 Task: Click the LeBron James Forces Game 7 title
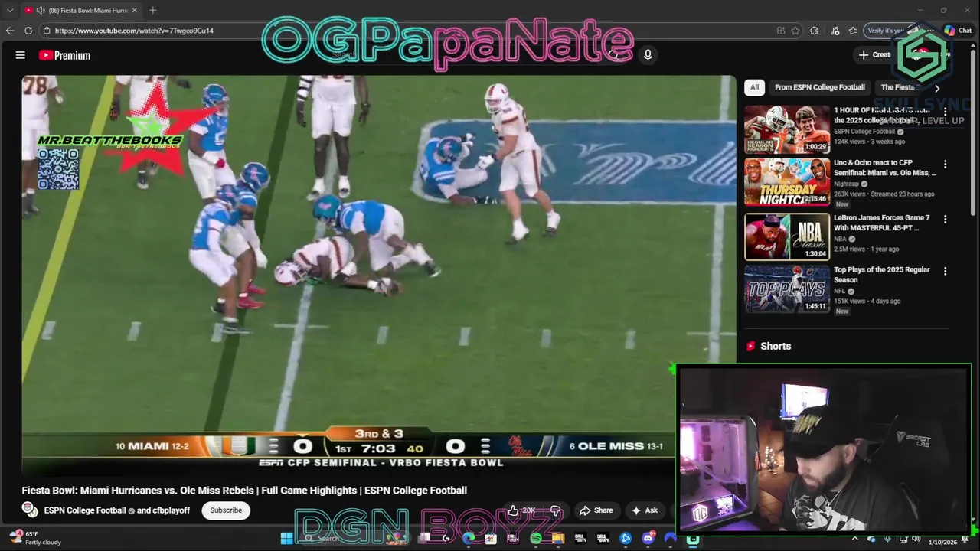(881, 223)
